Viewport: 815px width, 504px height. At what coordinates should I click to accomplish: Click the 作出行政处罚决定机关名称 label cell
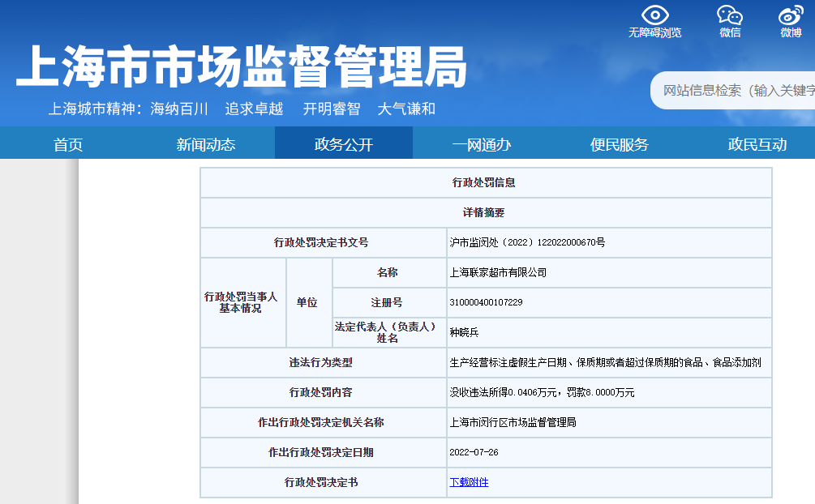[x=324, y=422]
